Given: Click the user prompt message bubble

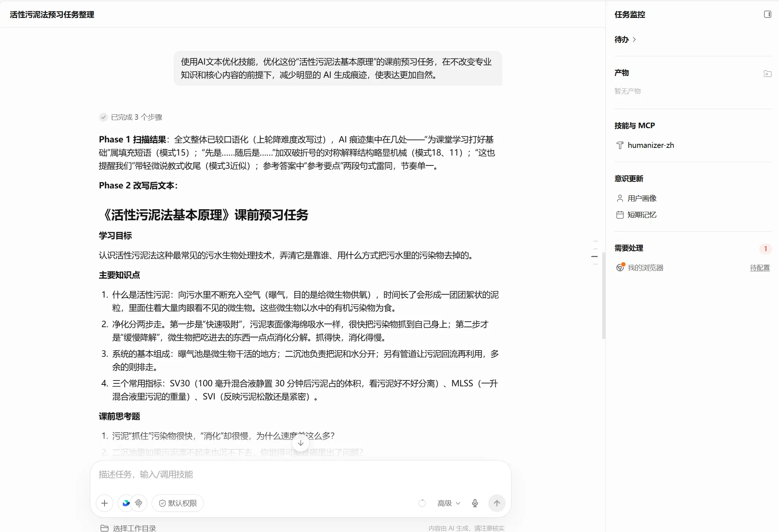Looking at the screenshot, I should click(338, 68).
